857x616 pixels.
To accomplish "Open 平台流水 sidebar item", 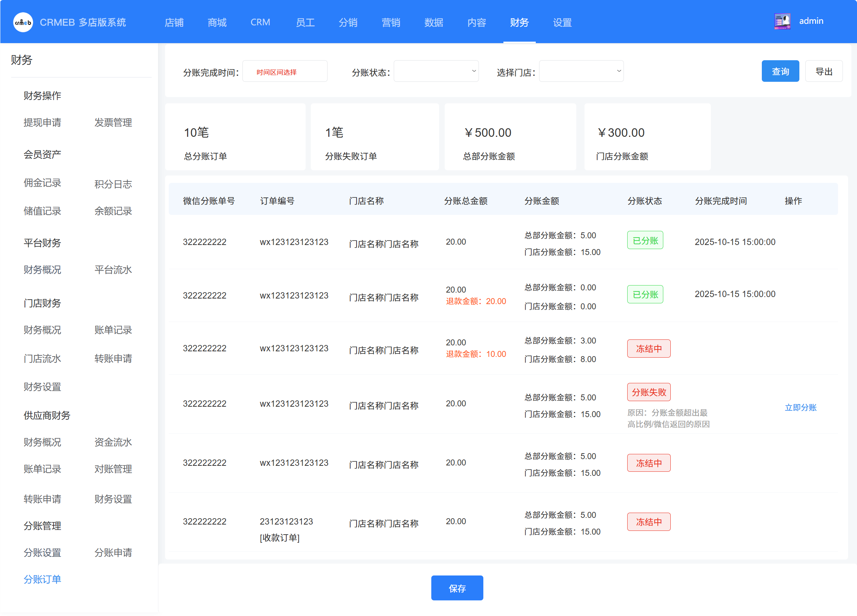I will 113,270.
